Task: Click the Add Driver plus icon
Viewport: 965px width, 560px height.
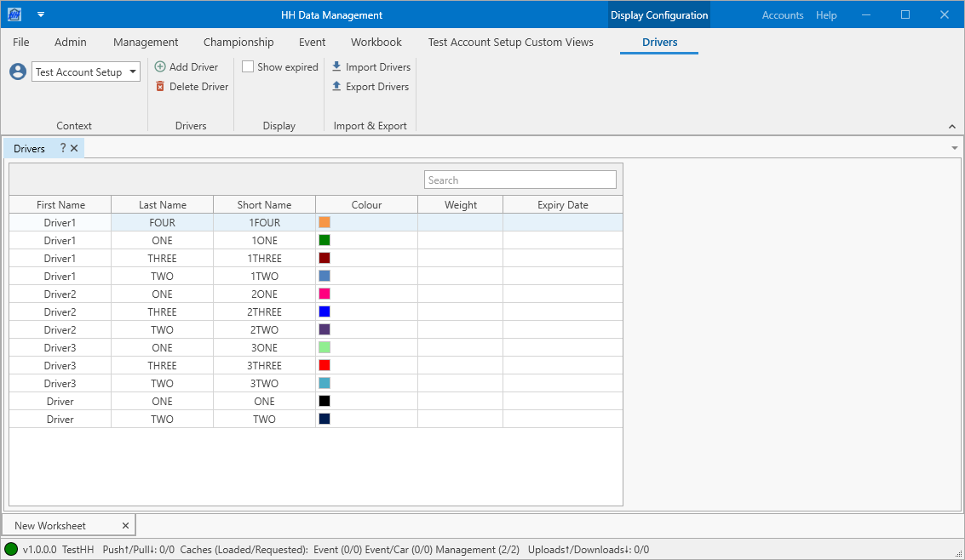Action: [x=160, y=66]
